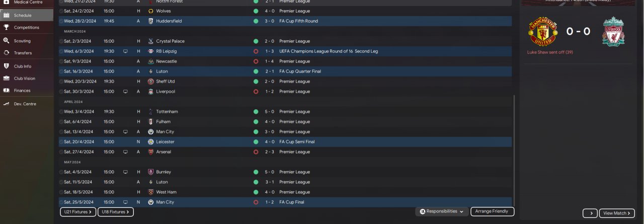Select Competitions in the sidebar
This screenshot has height=224, width=644.
(x=26, y=28)
